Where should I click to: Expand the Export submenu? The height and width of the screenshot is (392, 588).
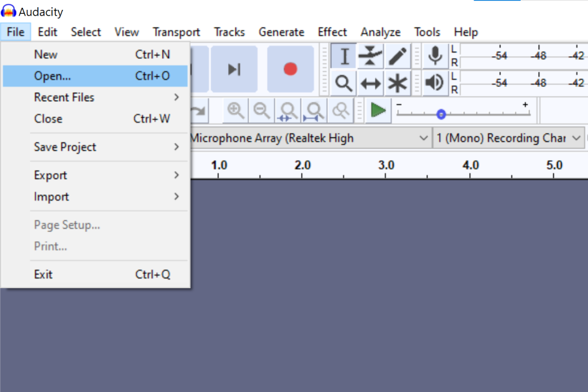tap(95, 175)
